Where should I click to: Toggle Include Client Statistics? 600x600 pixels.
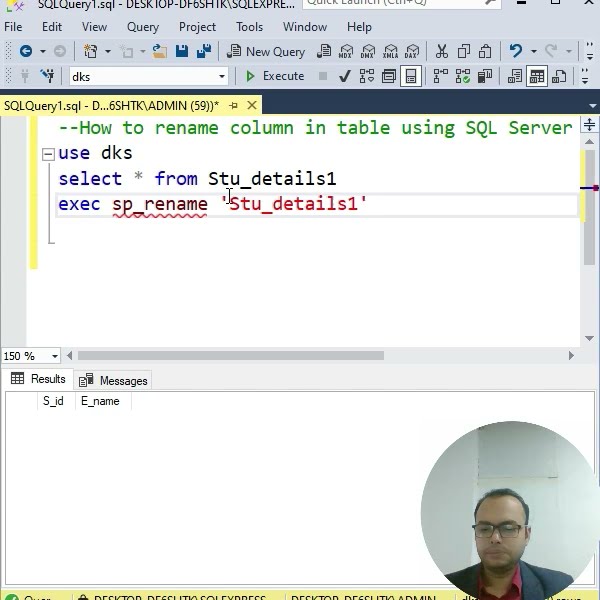pos(485,76)
